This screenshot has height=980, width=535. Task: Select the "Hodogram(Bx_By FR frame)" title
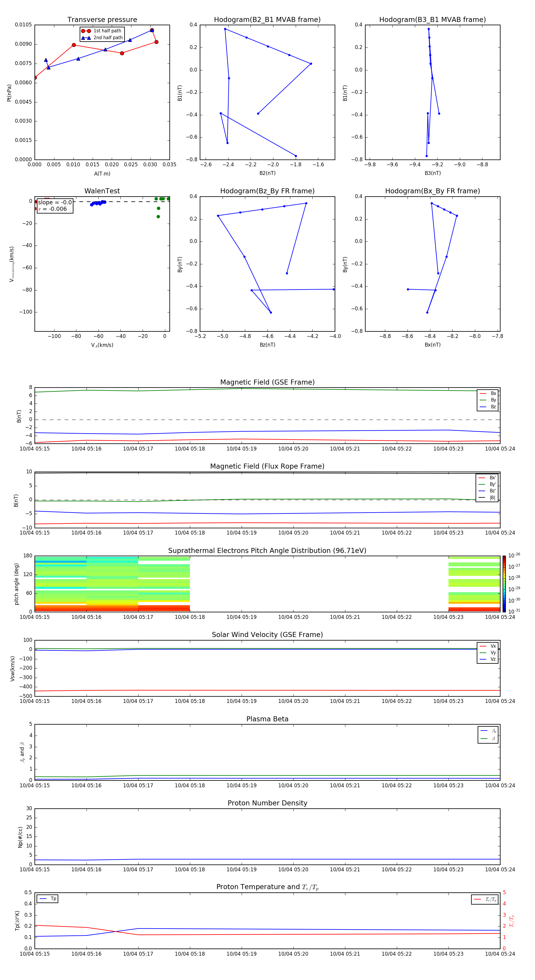tap(432, 191)
